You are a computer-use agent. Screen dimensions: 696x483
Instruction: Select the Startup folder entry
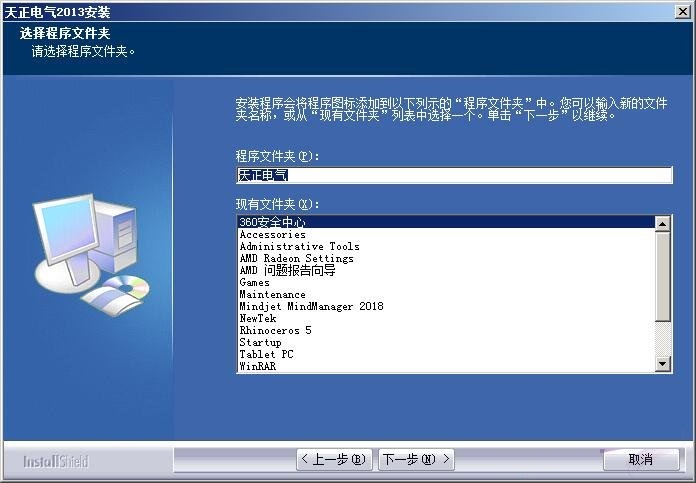coord(446,342)
